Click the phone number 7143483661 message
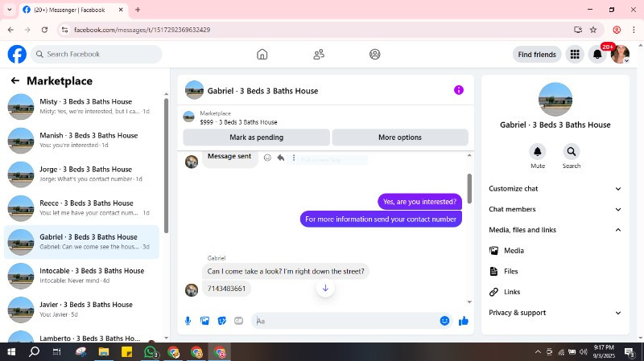The width and height of the screenshot is (644, 361). (226, 289)
